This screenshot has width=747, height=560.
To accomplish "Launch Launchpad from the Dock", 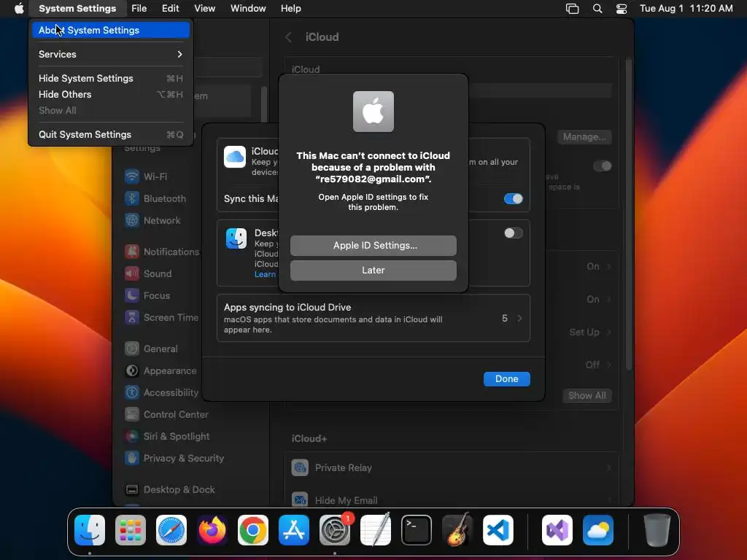I will pos(131,530).
